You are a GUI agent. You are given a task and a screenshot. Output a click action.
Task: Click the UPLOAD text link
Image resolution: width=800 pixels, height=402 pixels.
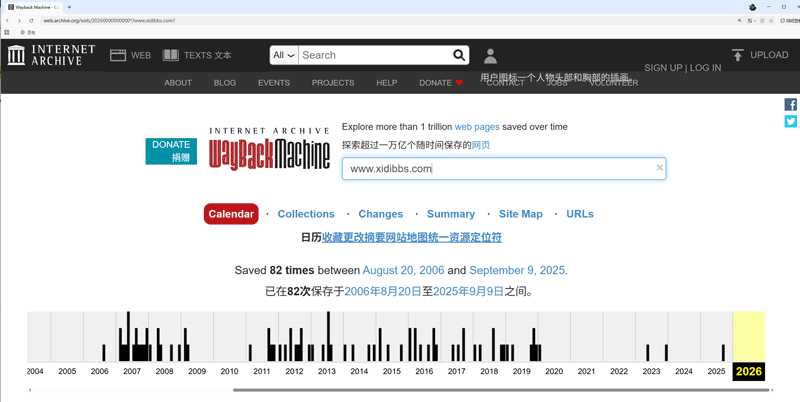tap(769, 55)
